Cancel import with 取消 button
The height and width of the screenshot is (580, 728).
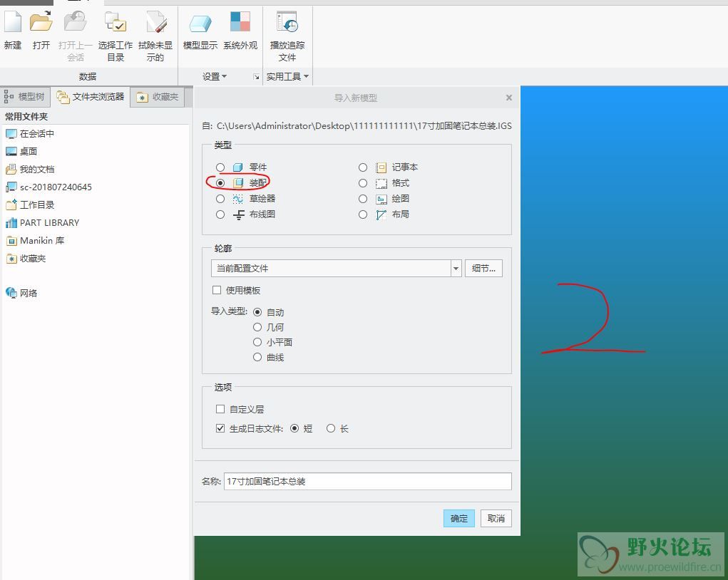(x=496, y=518)
